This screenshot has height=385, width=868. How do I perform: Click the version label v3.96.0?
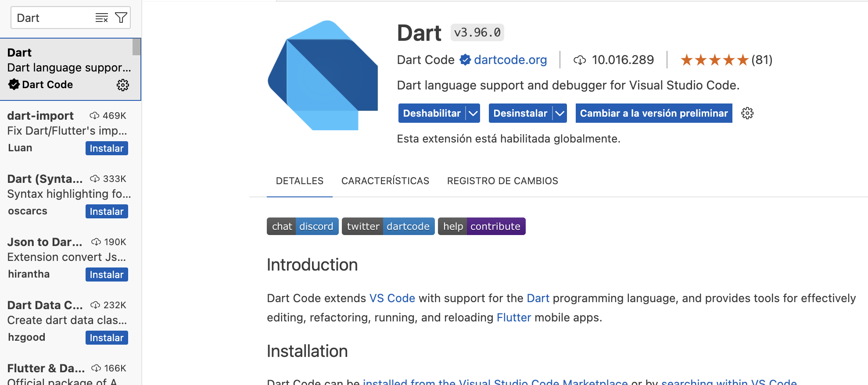tap(477, 32)
